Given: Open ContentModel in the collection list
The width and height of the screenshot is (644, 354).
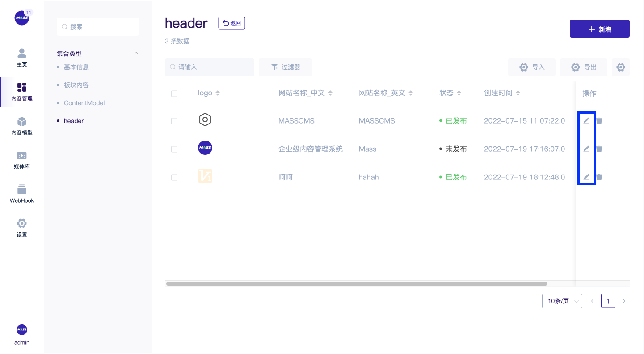Looking at the screenshot, I should pyautogui.click(x=84, y=103).
